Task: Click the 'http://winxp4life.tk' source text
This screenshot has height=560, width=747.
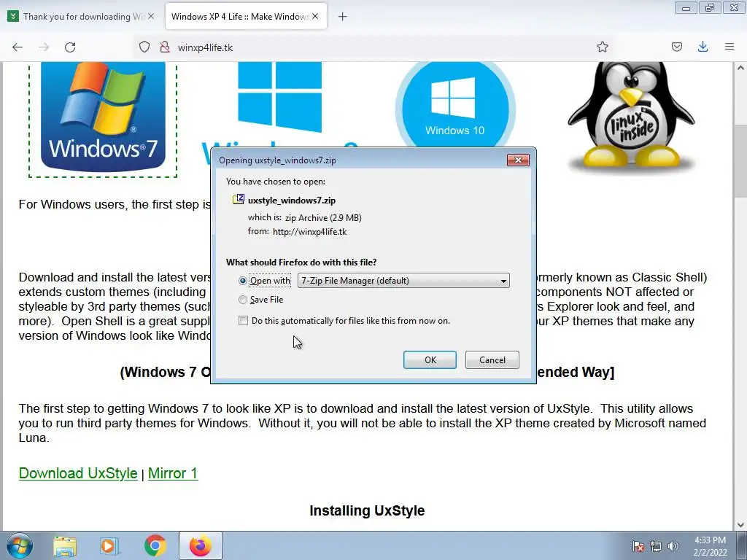Action: coord(309,232)
